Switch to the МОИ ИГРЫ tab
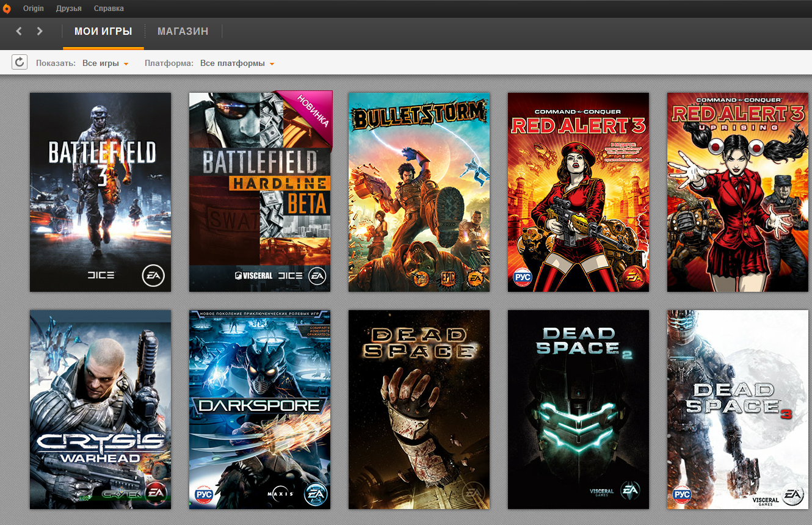Viewport: 812px width, 525px height. coord(103,32)
